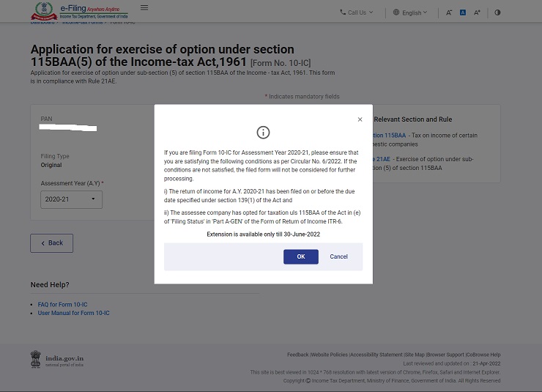
Task: Open the hamburger menu icon
Action: coord(144,8)
